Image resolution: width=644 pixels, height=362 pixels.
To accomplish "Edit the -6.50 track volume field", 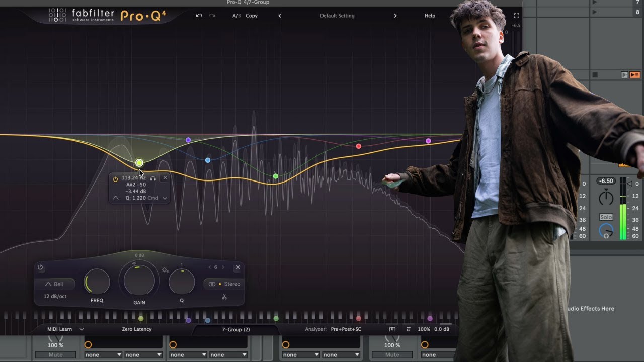I will coord(606,181).
